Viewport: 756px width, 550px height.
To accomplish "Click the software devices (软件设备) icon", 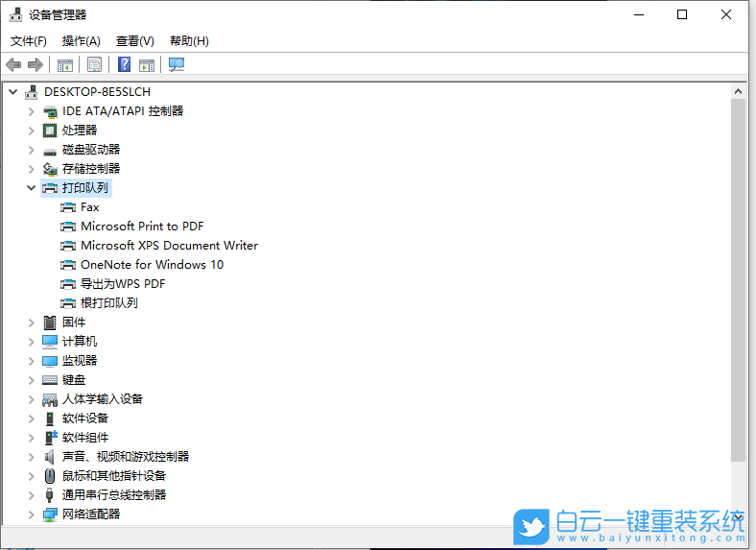I will [50, 418].
